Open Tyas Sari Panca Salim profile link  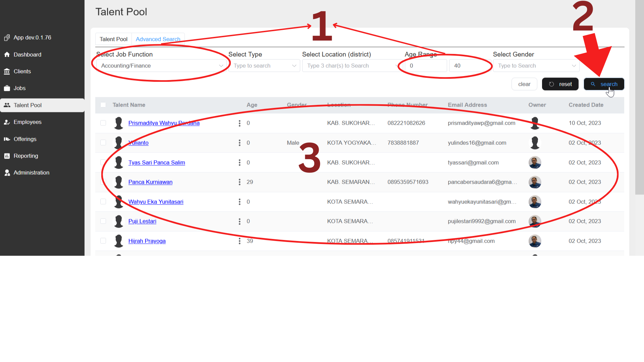(x=157, y=163)
